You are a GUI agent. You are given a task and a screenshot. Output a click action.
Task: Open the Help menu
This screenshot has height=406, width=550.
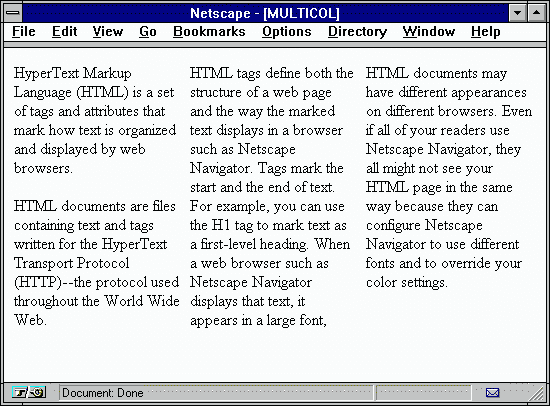coord(485,32)
